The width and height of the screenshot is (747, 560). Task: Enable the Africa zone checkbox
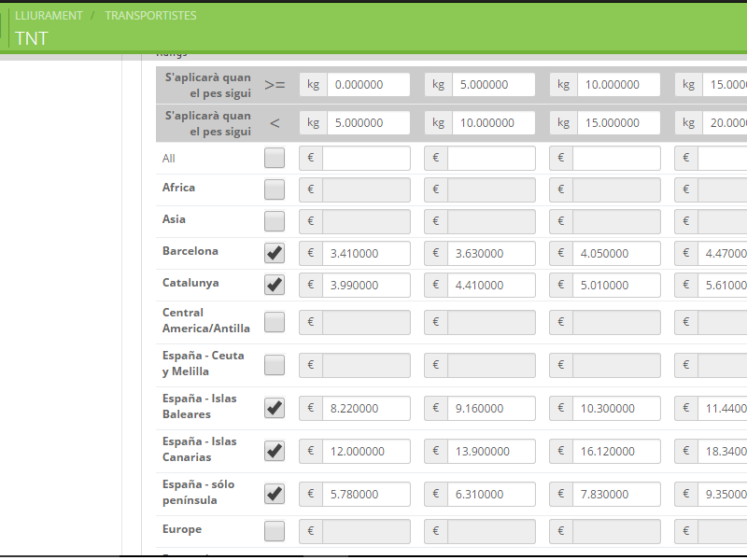275,189
